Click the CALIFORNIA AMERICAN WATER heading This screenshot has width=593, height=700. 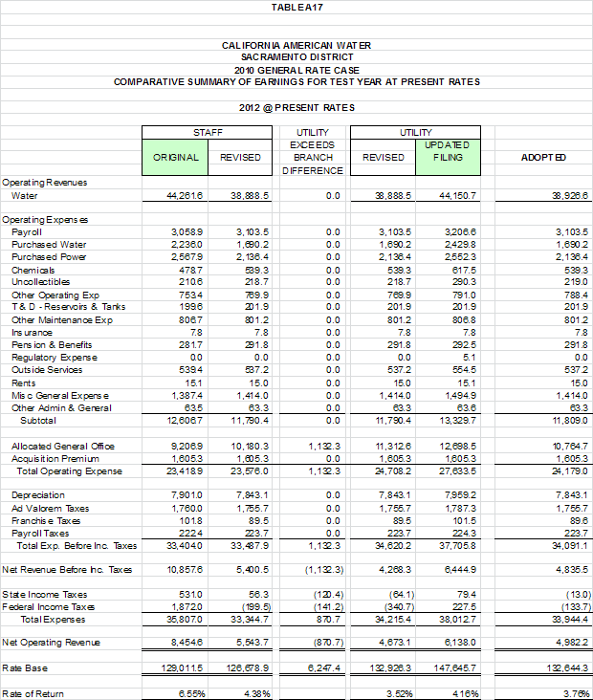[x=296, y=45]
